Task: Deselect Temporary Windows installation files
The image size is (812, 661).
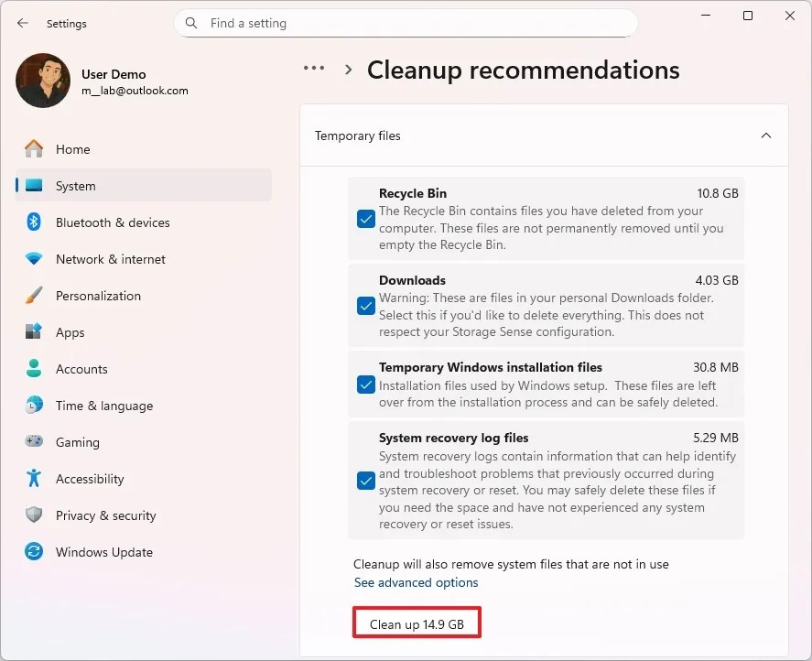Action: coord(366,385)
